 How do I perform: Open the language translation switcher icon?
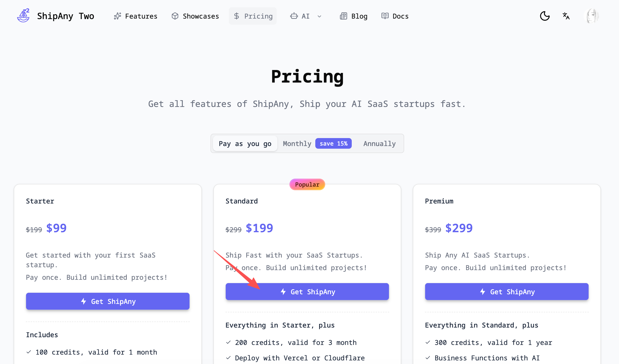[566, 16]
